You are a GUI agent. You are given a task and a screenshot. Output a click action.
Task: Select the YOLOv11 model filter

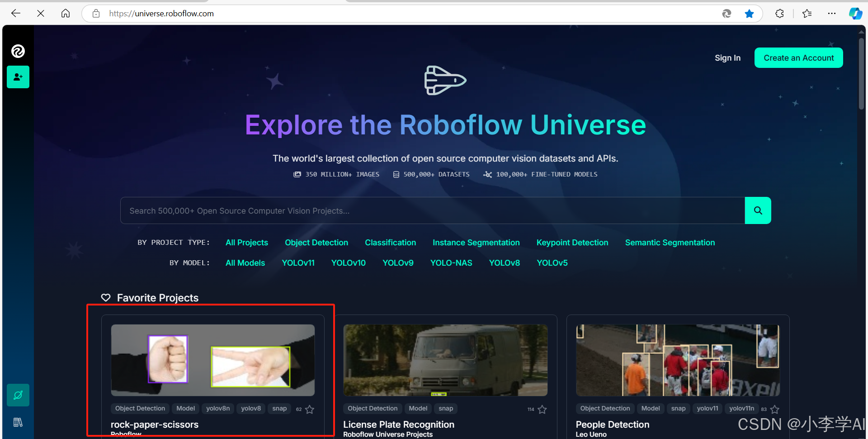[x=298, y=263]
